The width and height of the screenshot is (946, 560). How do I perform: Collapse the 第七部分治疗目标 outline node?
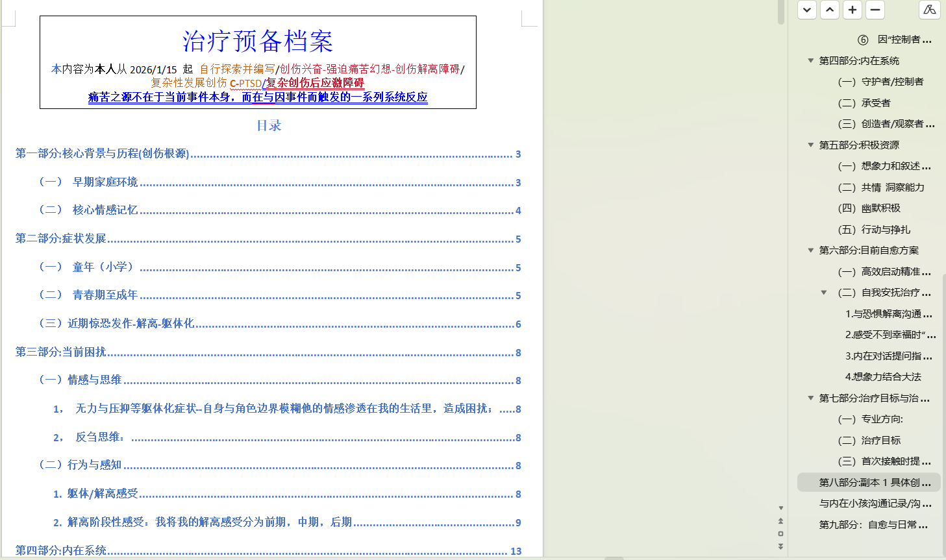[x=810, y=398]
